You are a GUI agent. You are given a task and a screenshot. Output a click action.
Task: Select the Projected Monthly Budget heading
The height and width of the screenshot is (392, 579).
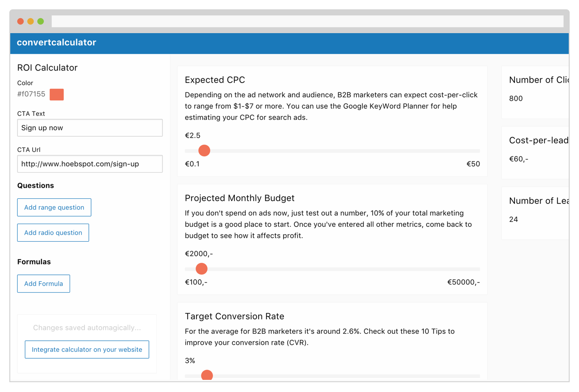240,198
